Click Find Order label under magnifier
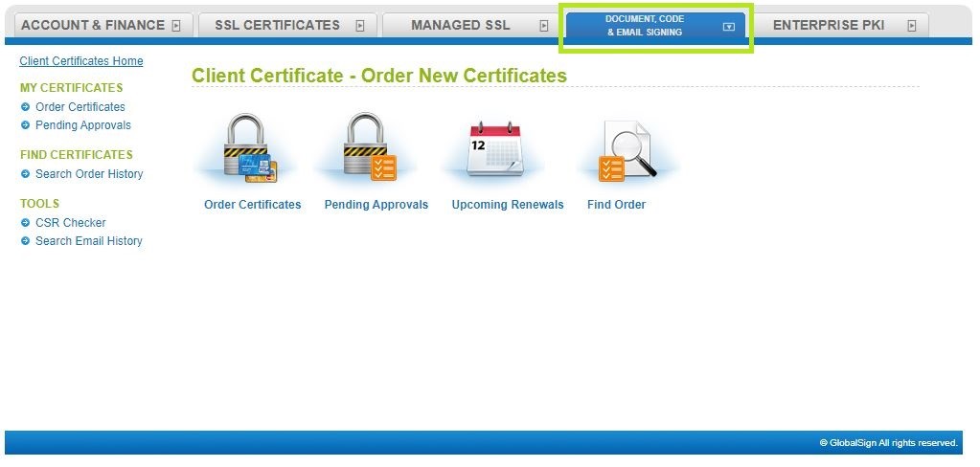The height and width of the screenshot is (467, 980). pyautogui.click(x=616, y=204)
